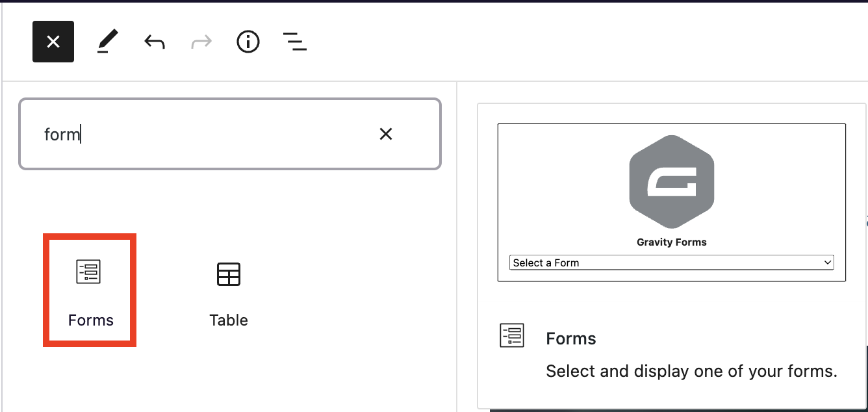Open the List View outline
Screen dimensions: 868x412
pyautogui.click(x=295, y=42)
